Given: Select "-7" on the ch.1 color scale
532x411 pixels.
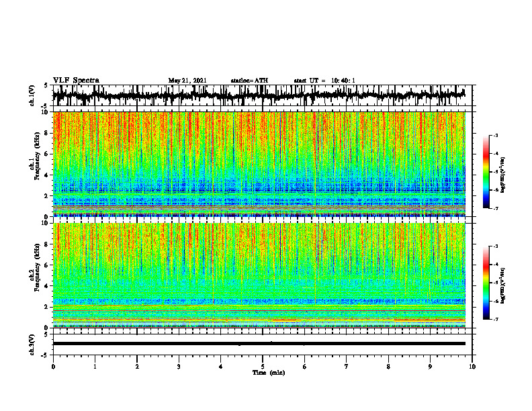Looking at the screenshot, I should pyautogui.click(x=496, y=208).
